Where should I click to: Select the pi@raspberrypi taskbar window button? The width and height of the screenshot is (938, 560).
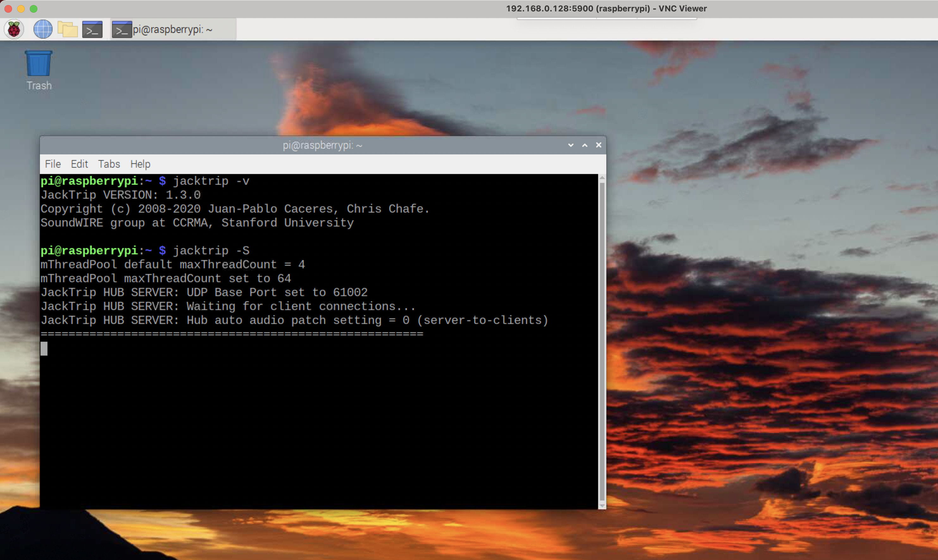174,29
